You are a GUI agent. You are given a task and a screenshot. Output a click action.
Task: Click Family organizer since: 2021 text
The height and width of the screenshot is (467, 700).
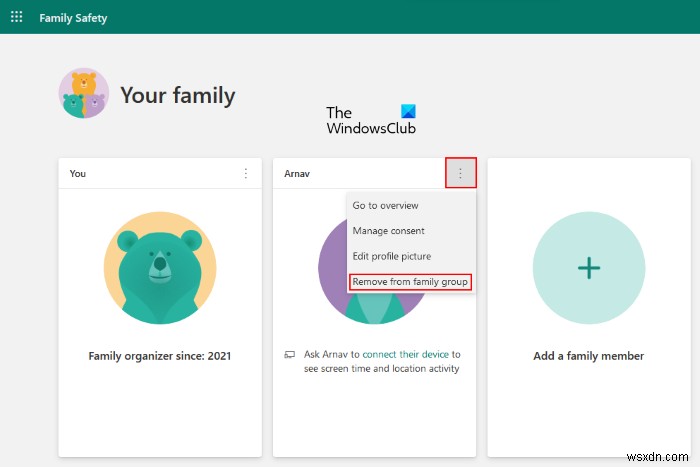point(160,355)
